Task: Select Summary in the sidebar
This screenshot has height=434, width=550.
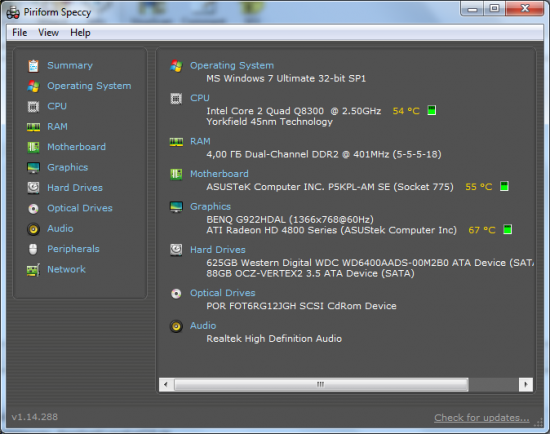Action: [x=70, y=66]
